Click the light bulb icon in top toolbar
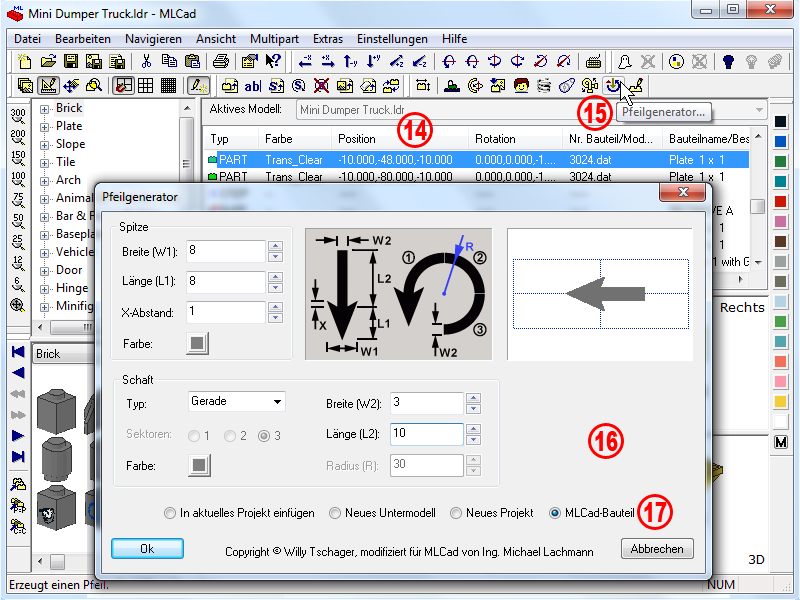The width and height of the screenshot is (800, 600). pyautogui.click(x=729, y=61)
